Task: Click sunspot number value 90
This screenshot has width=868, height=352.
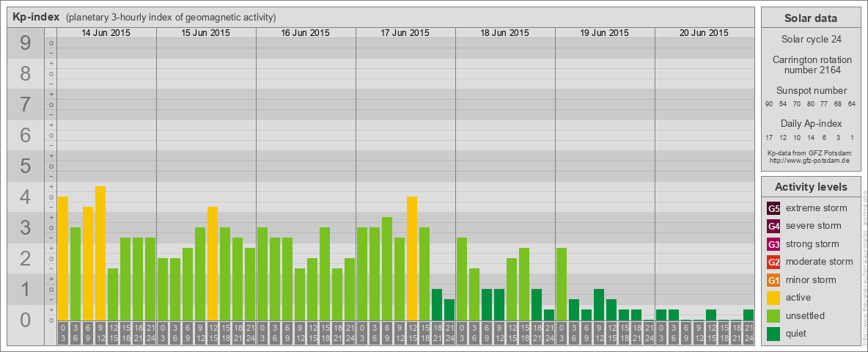Action: click(x=769, y=105)
